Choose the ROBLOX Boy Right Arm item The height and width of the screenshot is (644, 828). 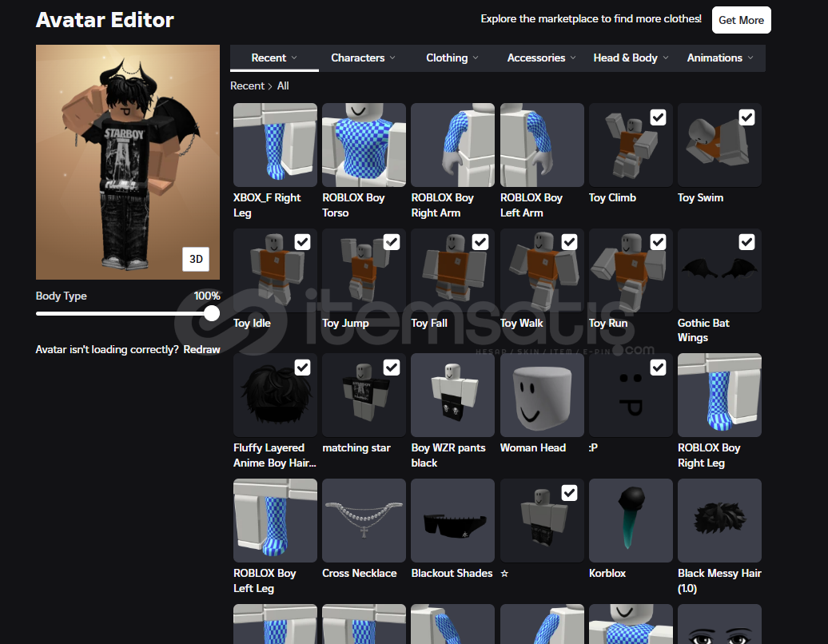[452, 145]
